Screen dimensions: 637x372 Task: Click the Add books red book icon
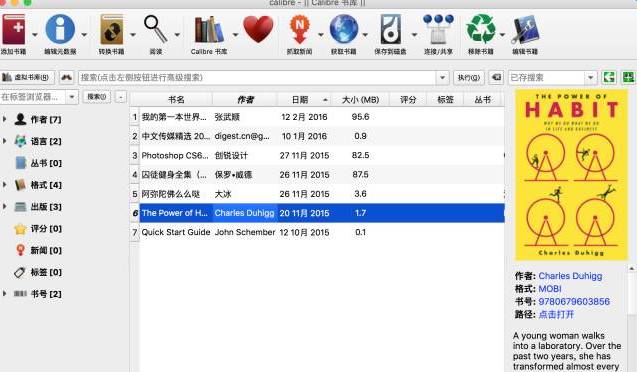13,29
